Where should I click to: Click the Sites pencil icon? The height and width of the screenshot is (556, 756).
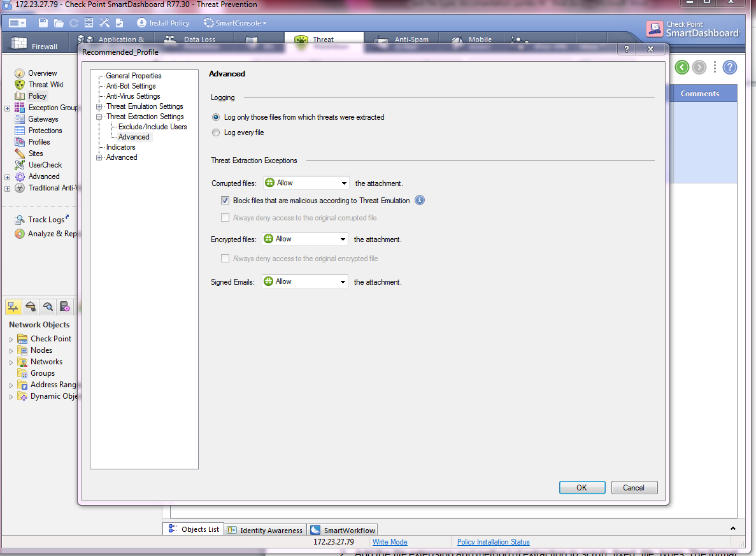point(19,153)
